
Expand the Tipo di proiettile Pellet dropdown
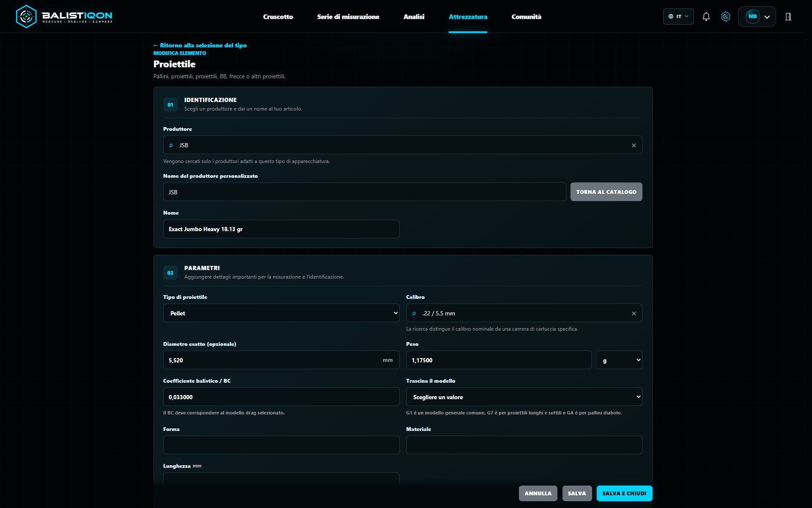click(x=281, y=313)
